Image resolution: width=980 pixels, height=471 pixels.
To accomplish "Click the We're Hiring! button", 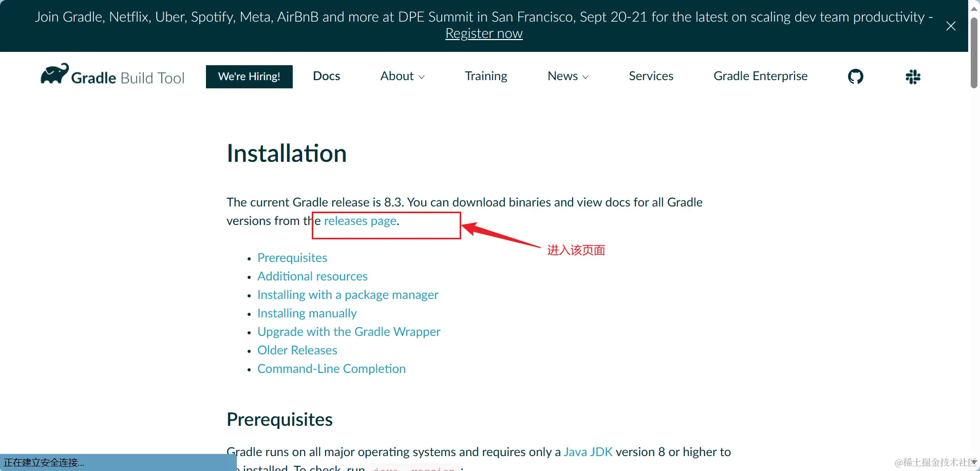I will (249, 77).
